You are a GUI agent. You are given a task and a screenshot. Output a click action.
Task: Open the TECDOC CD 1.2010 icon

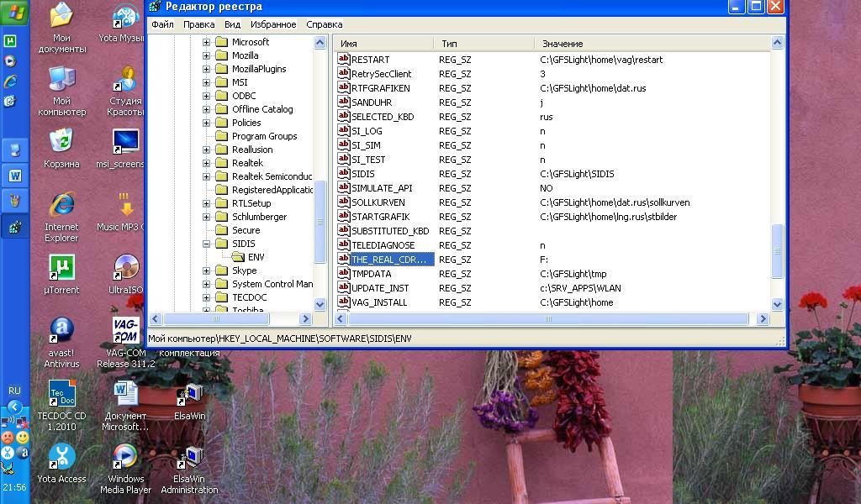[61, 394]
